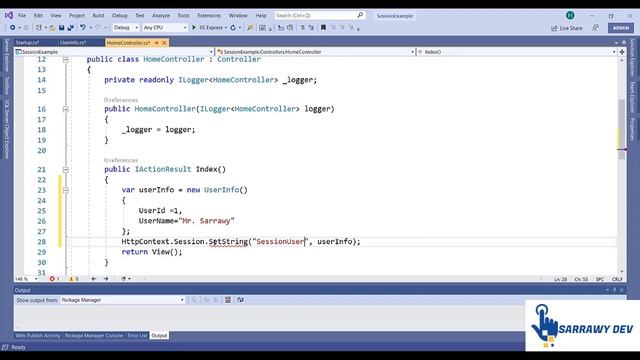Open the Any CPU platform dropdown
Image resolution: width=640 pixels, height=360 pixels.
click(165, 27)
